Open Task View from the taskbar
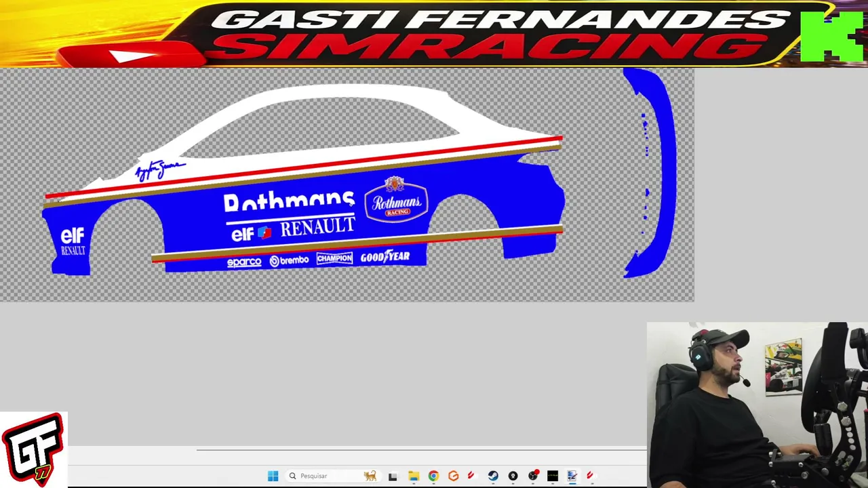The image size is (868, 488). click(393, 476)
